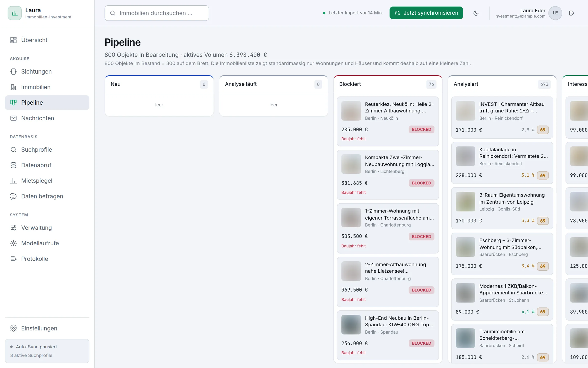The height and width of the screenshot is (368, 588).
Task: Click BLOCKED badge on 369.500 € card
Action: click(x=421, y=290)
